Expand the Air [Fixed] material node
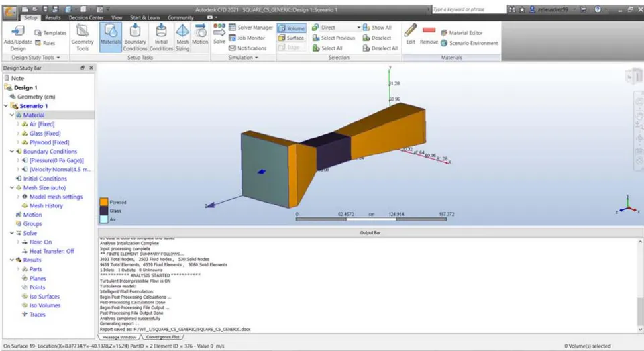 click(17, 124)
